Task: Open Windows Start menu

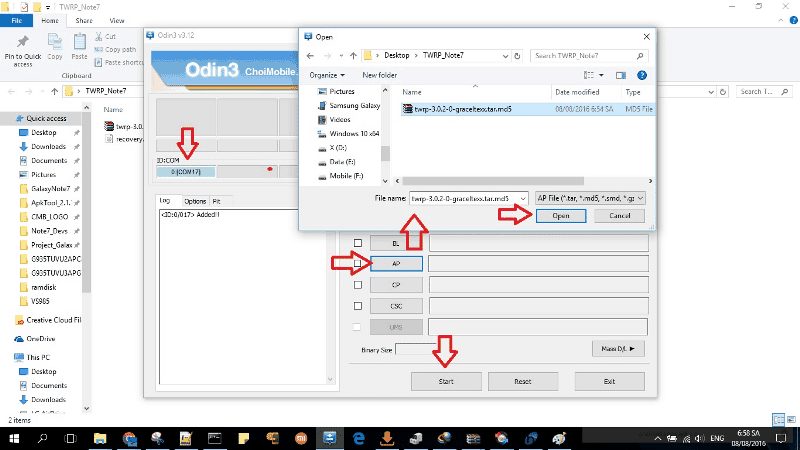Action: tap(14, 438)
